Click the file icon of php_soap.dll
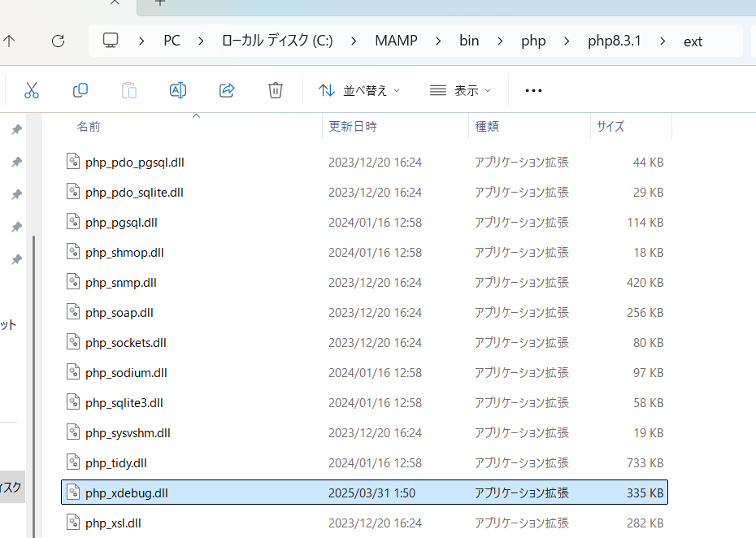The width and height of the screenshot is (756, 538). click(73, 312)
